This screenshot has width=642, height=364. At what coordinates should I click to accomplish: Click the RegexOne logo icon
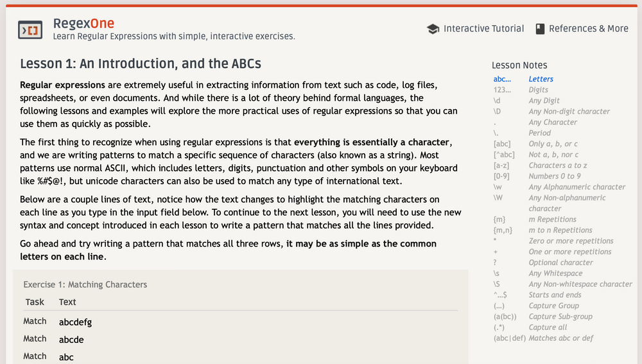30,30
